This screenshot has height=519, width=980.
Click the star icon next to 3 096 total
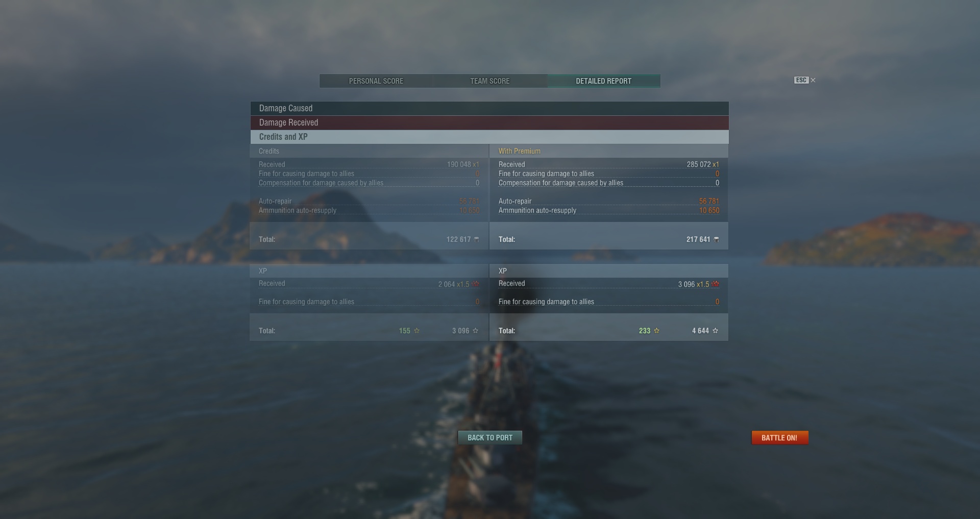[475, 331]
